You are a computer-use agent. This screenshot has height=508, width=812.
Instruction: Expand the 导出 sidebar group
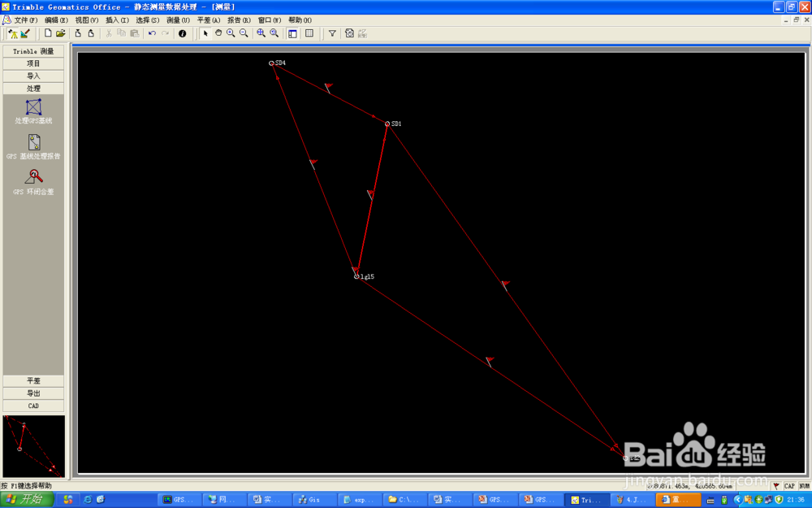pos(33,393)
